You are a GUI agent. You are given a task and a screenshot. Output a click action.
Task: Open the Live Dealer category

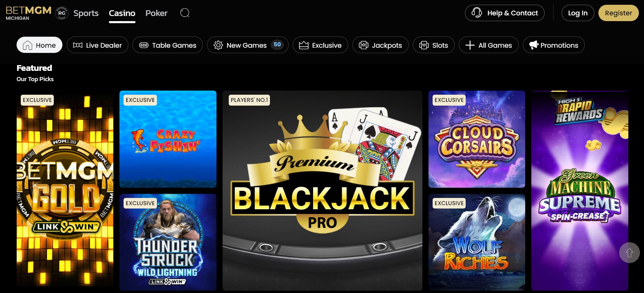pos(97,45)
